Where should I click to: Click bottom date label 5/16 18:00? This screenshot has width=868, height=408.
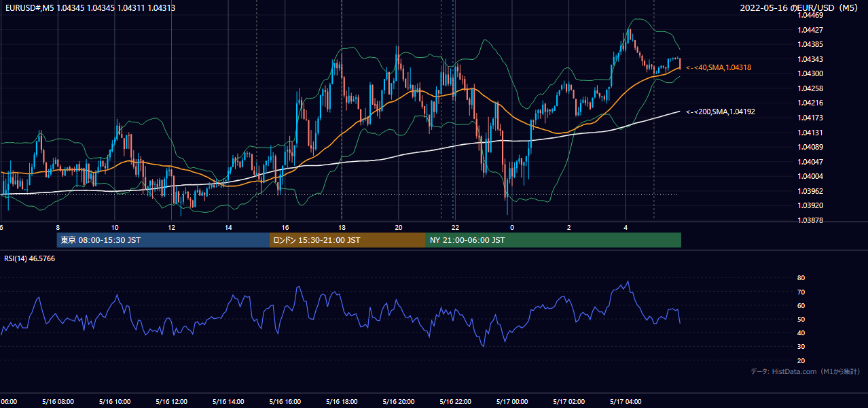coord(342,402)
